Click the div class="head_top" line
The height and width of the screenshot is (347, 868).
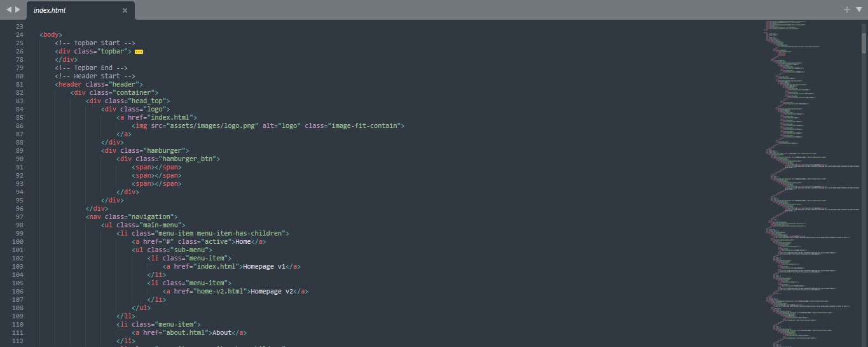coord(127,101)
